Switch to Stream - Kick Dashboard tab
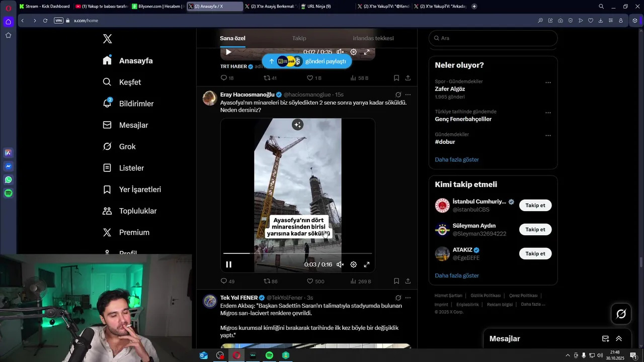 tap(44, 7)
